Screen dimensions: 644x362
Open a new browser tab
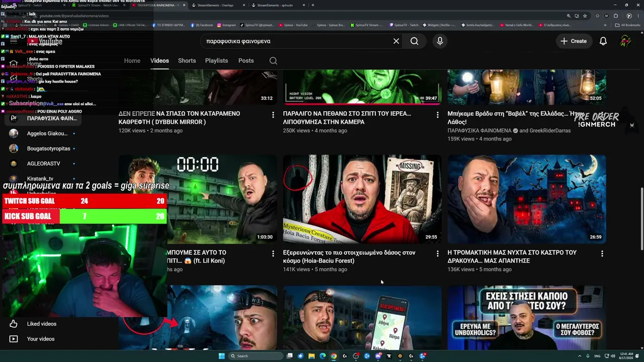(313, 5)
